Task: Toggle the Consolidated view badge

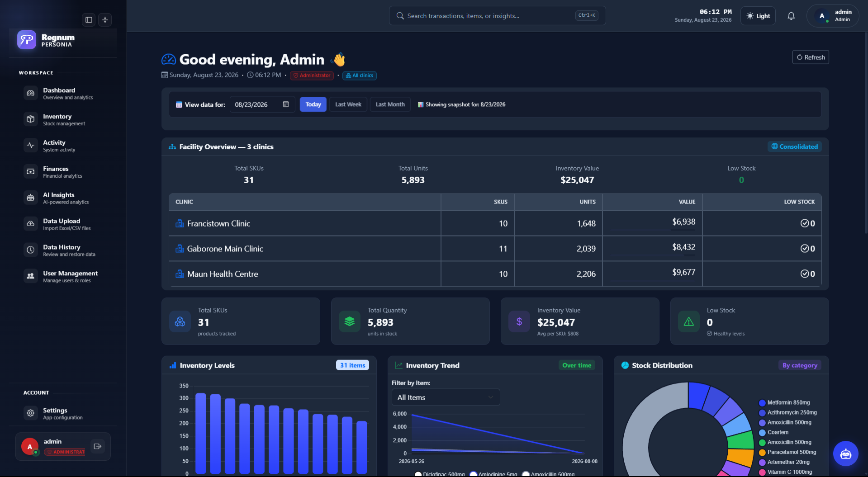Action: click(795, 146)
